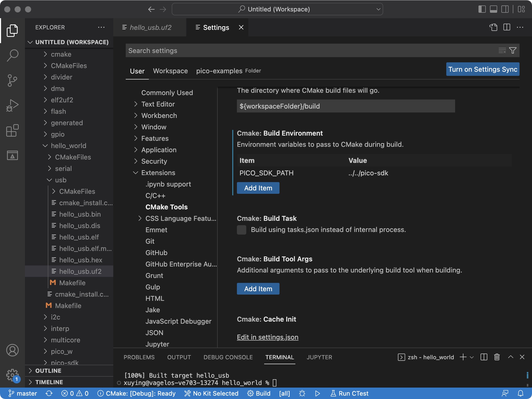This screenshot has width=532, height=399.
Task: Open the DEBUG CONSOLE panel tab
Action: click(228, 357)
